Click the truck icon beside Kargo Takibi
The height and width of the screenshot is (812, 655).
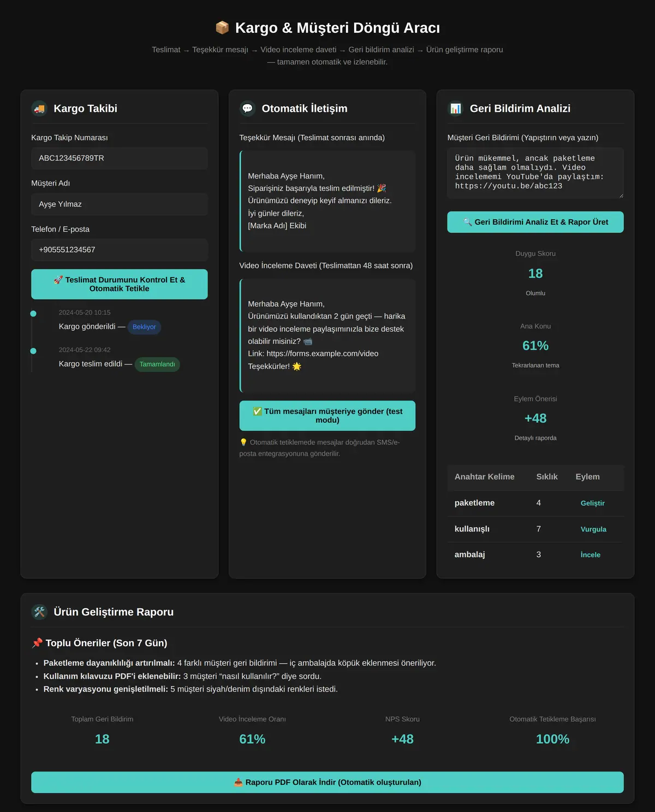point(39,109)
